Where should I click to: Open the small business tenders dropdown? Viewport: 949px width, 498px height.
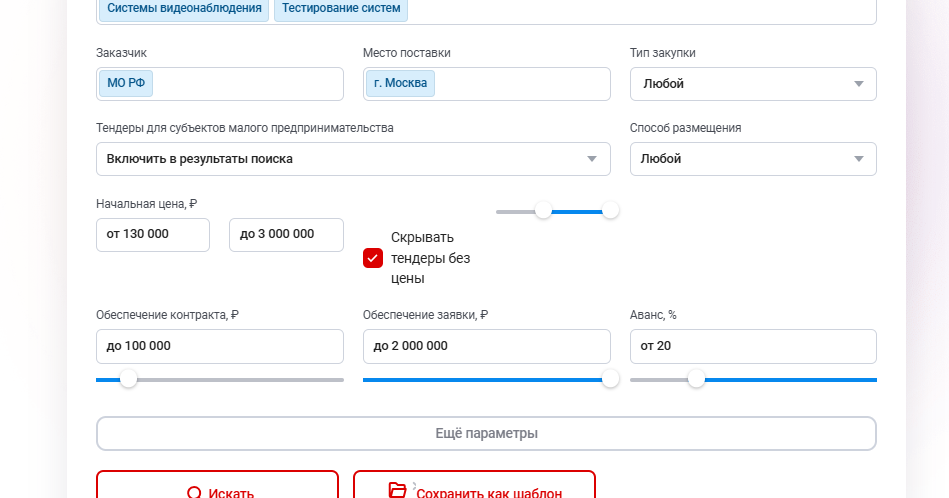tap(352, 159)
